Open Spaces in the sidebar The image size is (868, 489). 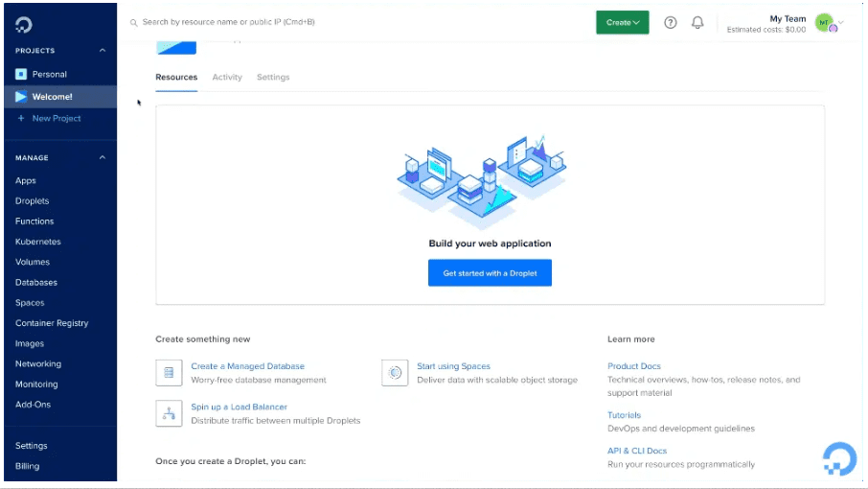[x=30, y=303]
